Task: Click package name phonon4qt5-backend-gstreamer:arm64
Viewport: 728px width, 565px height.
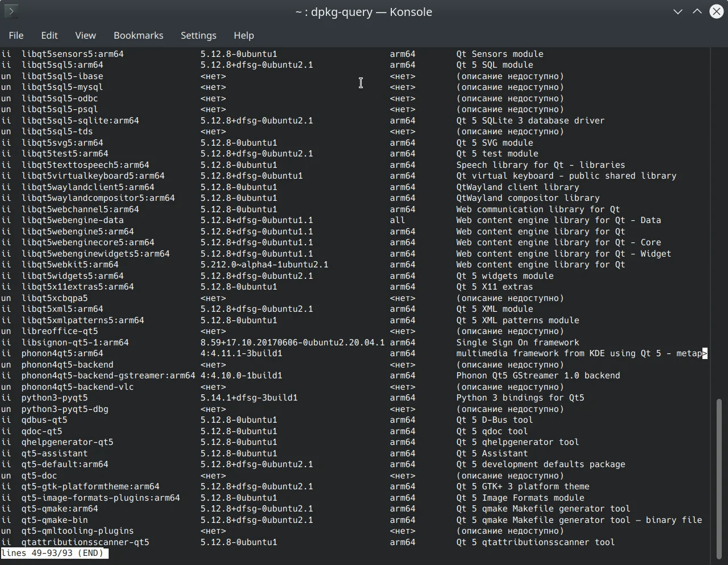Action: pos(109,376)
